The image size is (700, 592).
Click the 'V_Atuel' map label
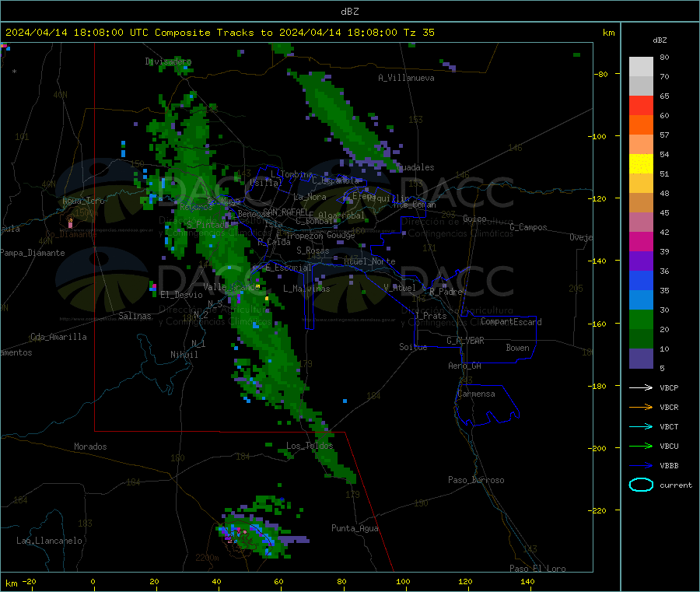click(x=400, y=288)
